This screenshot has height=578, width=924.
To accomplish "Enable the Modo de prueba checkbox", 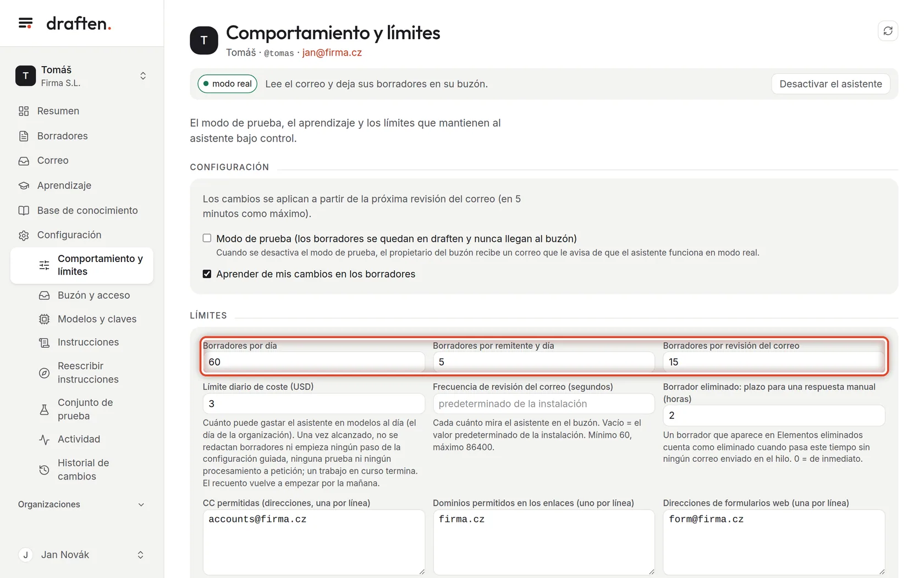I will point(207,238).
